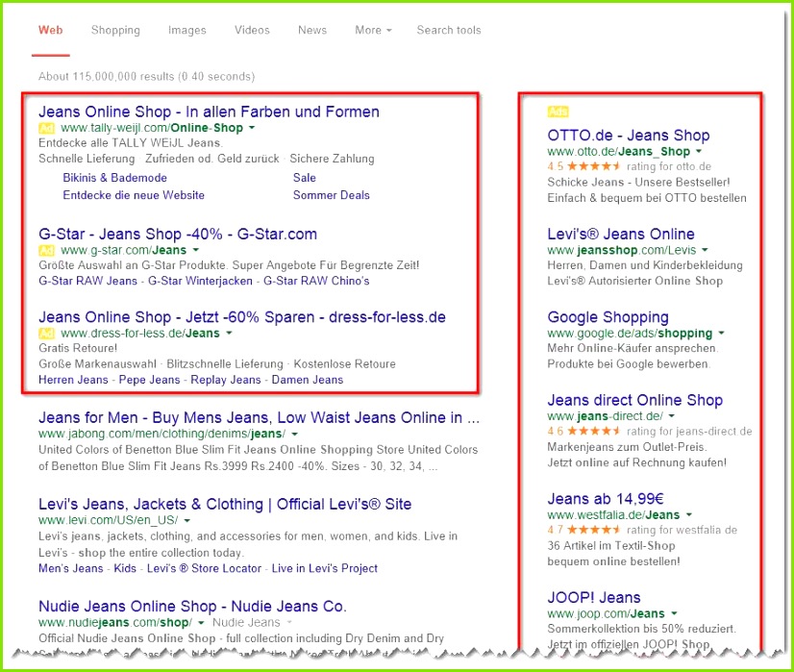Viewport: 794px width, 672px height.
Task: Expand arrow next to www.joop.com/Jeans URL
Action: [x=674, y=613]
